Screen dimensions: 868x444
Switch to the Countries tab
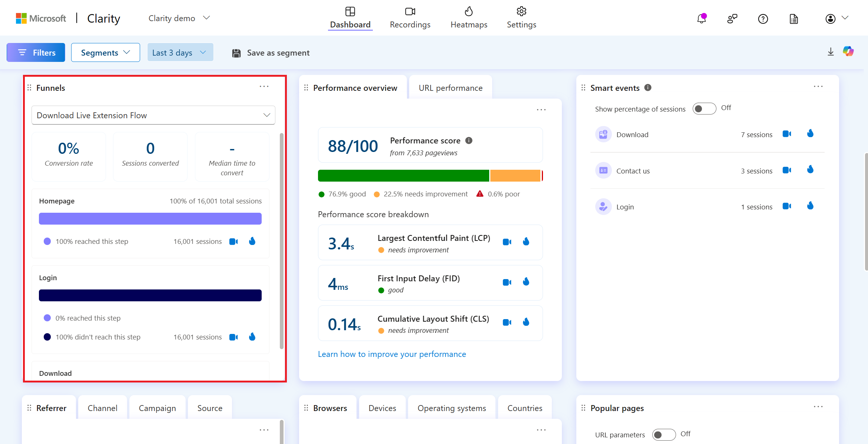(x=524, y=408)
